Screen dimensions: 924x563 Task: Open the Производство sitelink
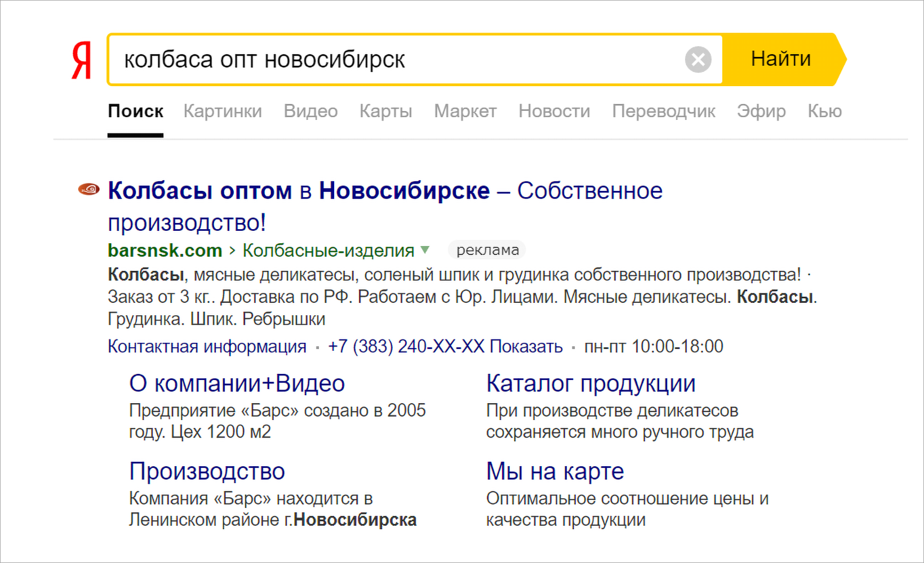coord(207,471)
